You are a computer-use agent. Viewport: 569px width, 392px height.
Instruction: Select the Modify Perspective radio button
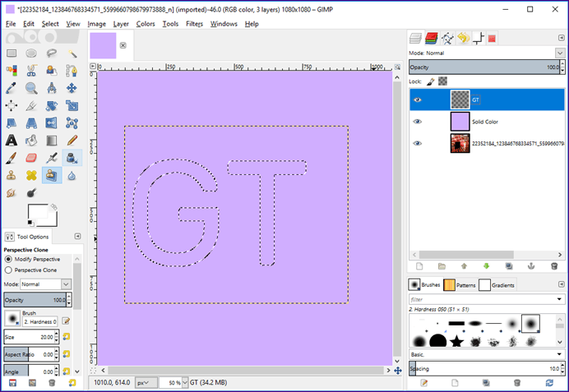point(8,259)
